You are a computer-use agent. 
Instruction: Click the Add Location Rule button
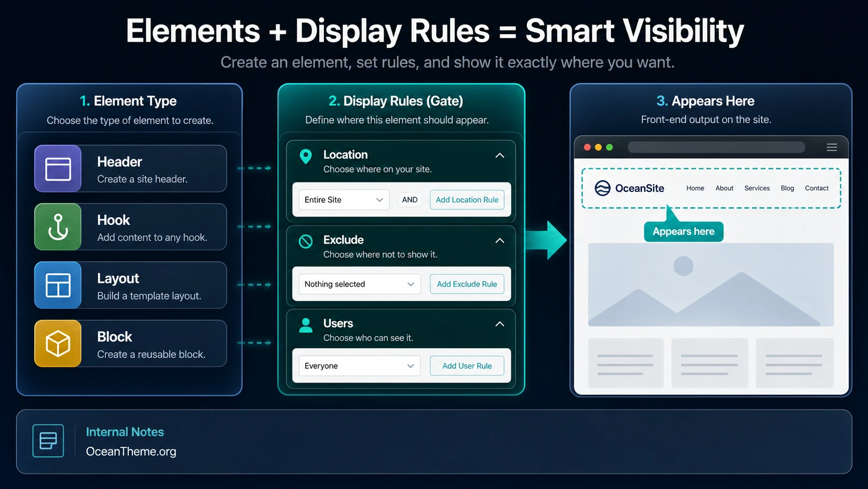pos(467,200)
